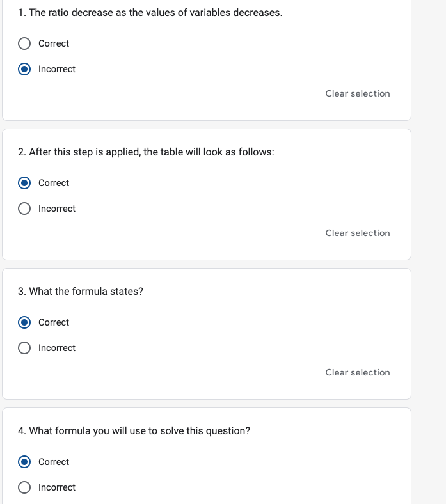Select the Correct radio for question 1
The height and width of the screenshot is (504, 446).
click(x=24, y=43)
